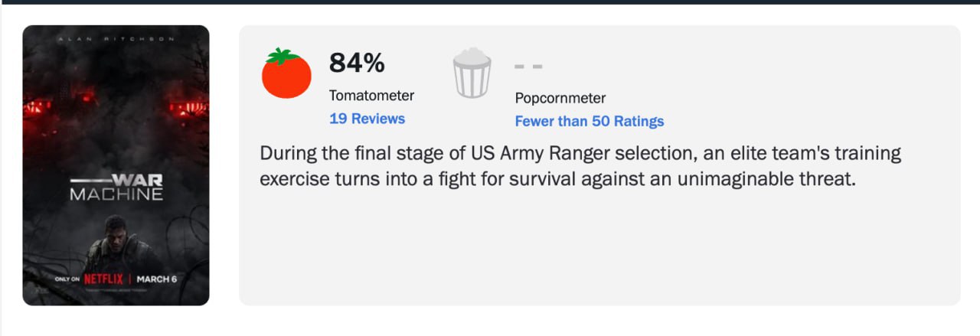980x336 pixels.
Task: Click the soldier figure on the poster
Action: 113,241
